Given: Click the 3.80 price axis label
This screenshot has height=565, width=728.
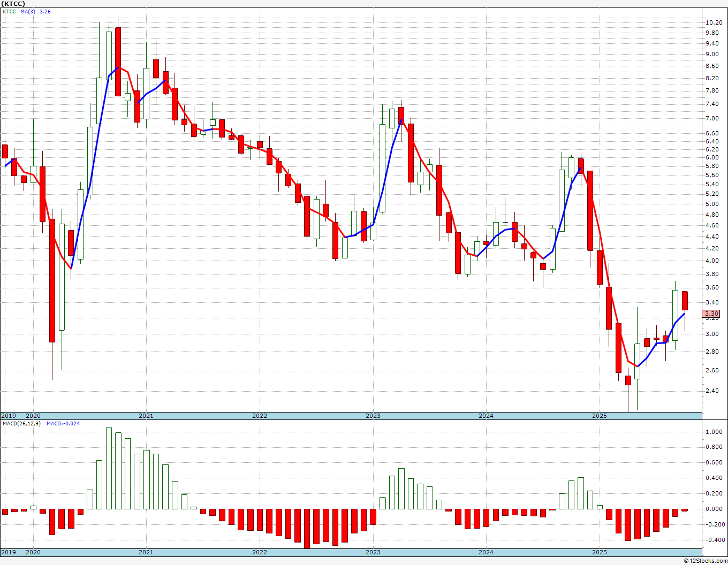Looking at the screenshot, I should tap(712, 274).
